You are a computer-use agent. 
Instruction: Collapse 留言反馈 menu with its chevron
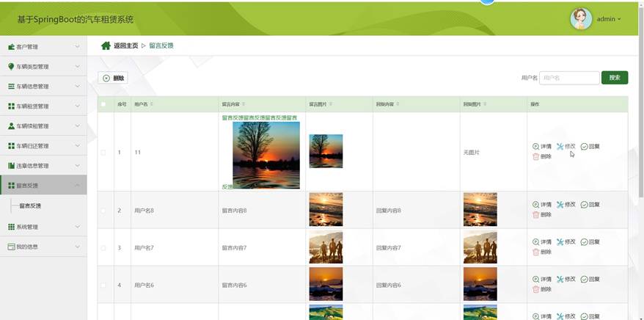(77, 185)
